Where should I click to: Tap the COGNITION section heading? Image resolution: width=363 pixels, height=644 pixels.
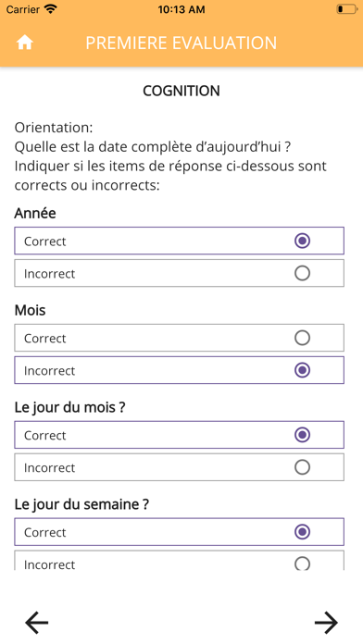181,91
